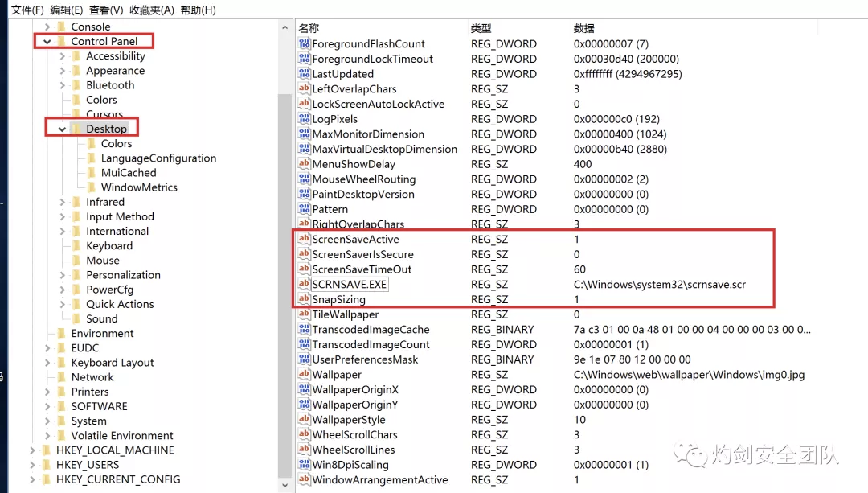The image size is (868, 493).
Task: Click the HKEY_USERS folder icon
Action: 47,465
